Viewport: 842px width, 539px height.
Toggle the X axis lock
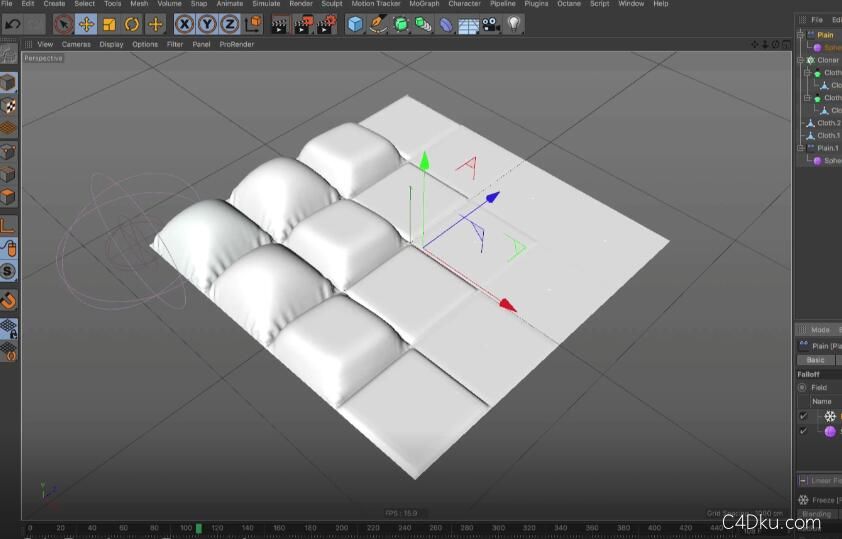point(185,23)
